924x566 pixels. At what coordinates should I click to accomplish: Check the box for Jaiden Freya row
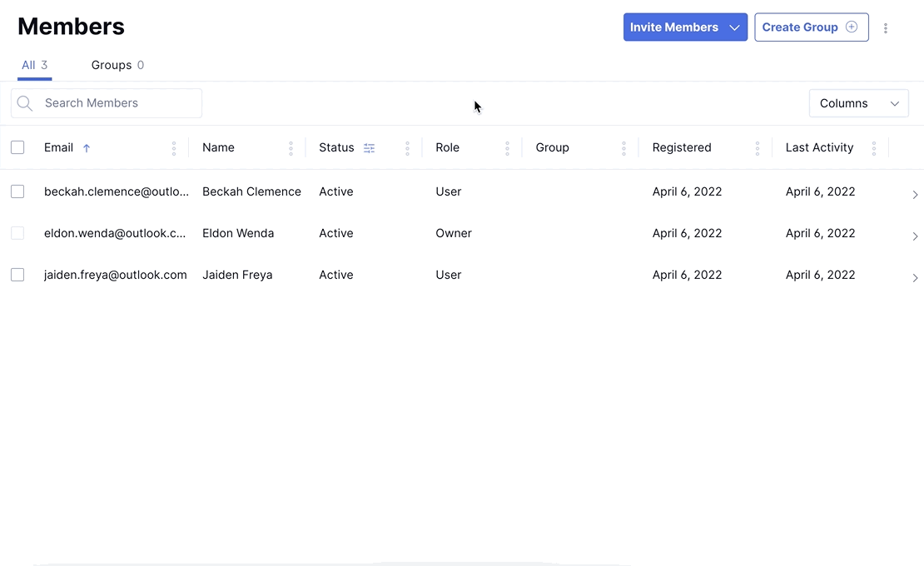point(17,275)
